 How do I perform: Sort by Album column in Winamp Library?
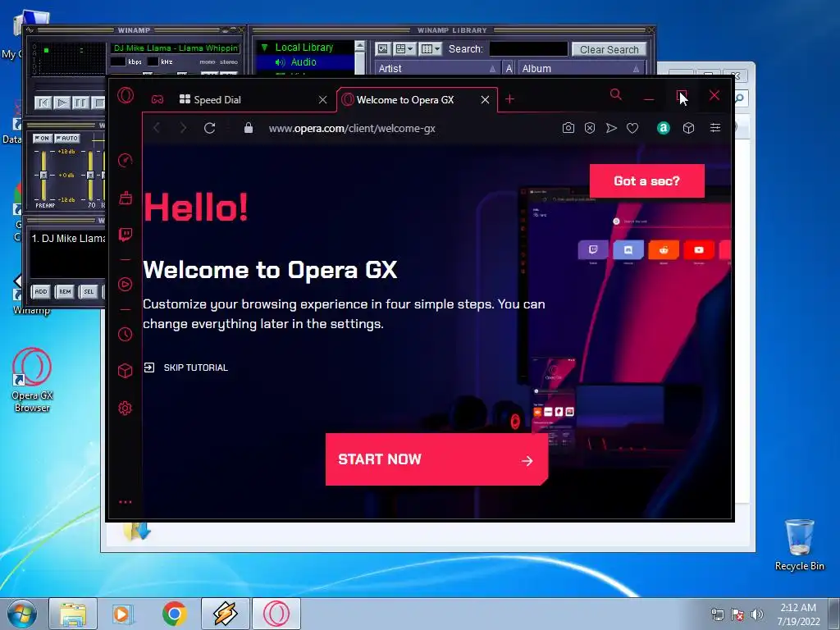pos(582,69)
